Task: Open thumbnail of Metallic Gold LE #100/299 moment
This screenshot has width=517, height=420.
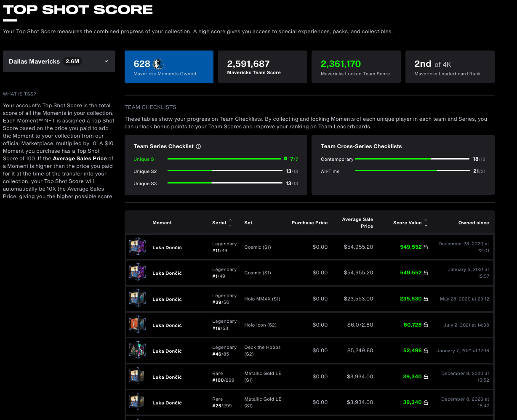Action: [x=137, y=377]
